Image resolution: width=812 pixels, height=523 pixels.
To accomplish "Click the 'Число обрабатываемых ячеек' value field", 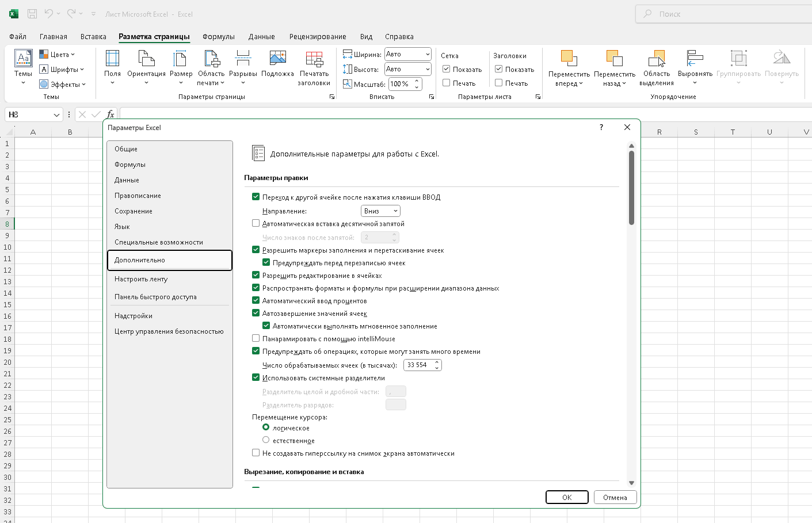I will 419,365.
